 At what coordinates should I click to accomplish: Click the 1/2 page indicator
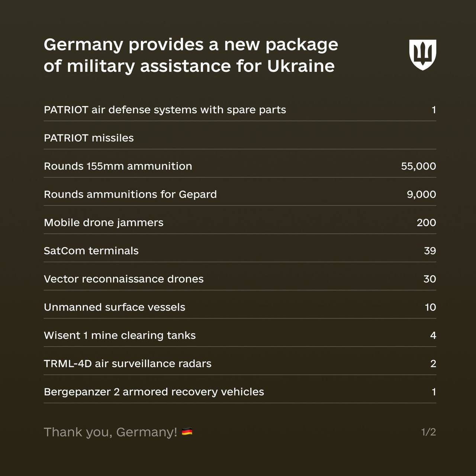coord(428,432)
